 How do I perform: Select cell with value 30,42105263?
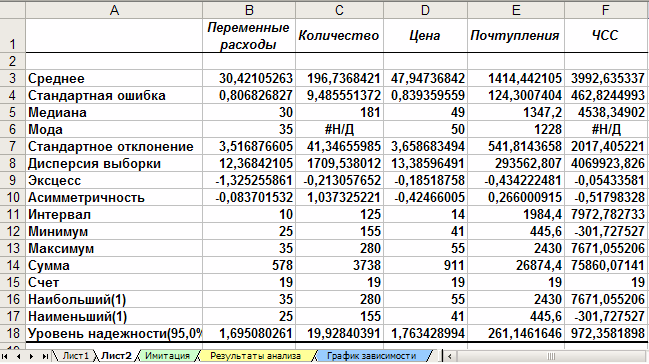point(249,78)
